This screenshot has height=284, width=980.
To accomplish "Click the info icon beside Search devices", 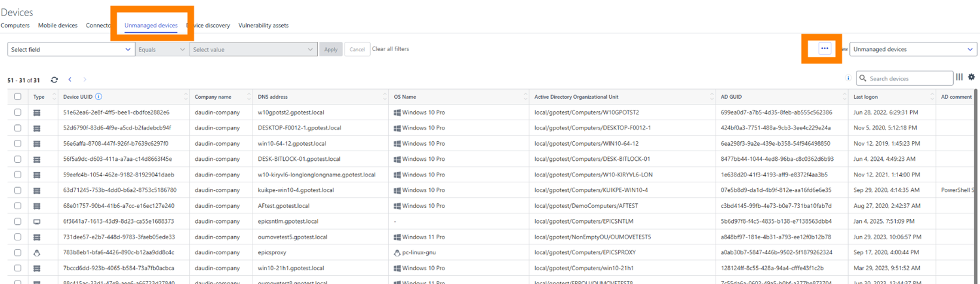I will tap(848, 78).
